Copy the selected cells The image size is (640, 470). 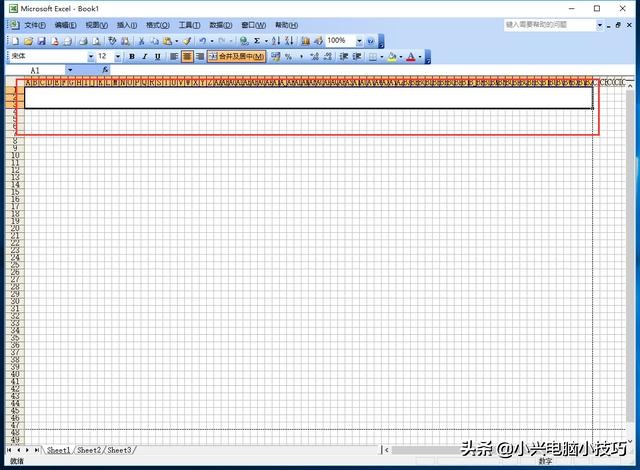155,41
